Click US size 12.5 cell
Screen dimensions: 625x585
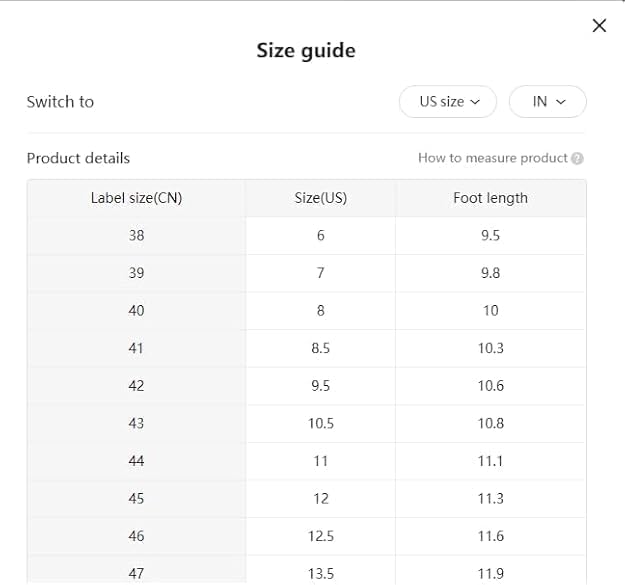(x=320, y=536)
